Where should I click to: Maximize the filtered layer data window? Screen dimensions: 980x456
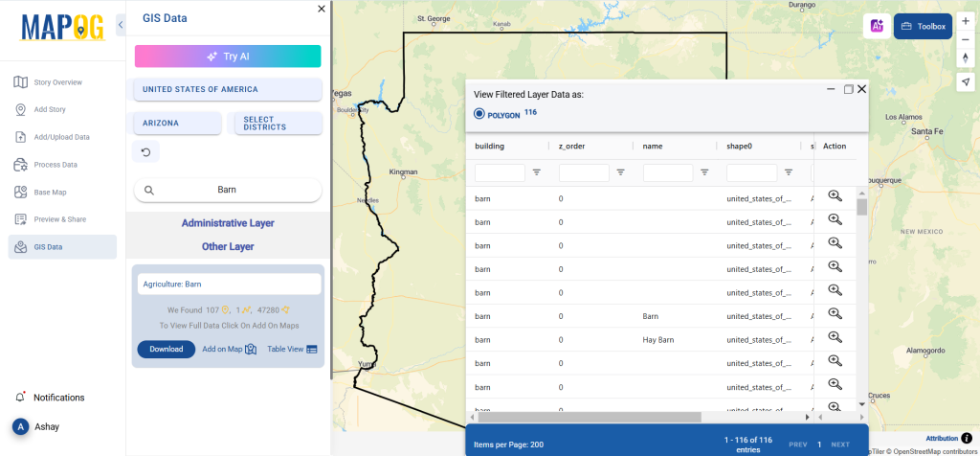pos(848,89)
